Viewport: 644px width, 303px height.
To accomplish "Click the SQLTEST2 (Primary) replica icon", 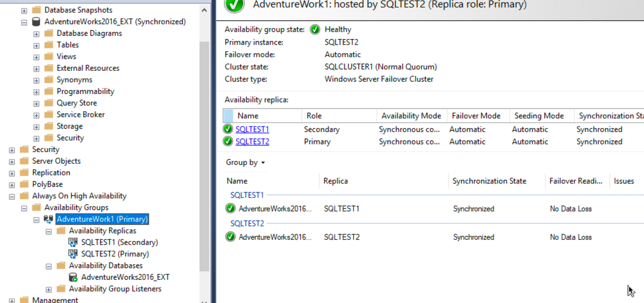I will [73, 254].
